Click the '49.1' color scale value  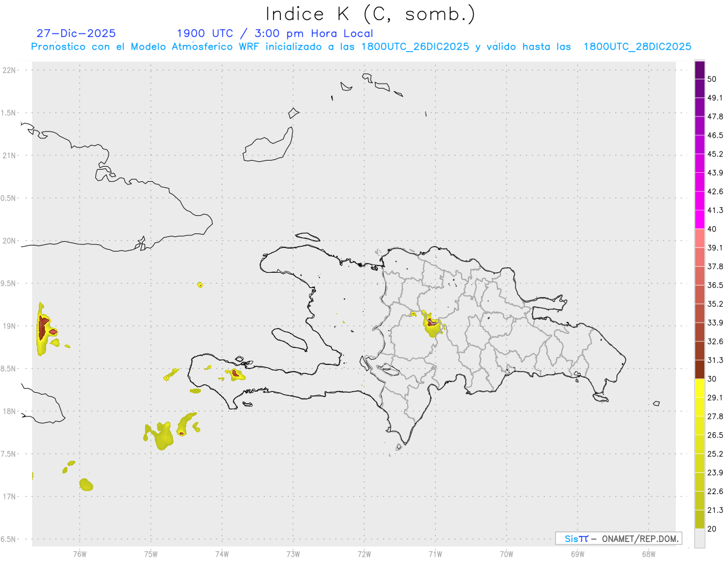(716, 98)
